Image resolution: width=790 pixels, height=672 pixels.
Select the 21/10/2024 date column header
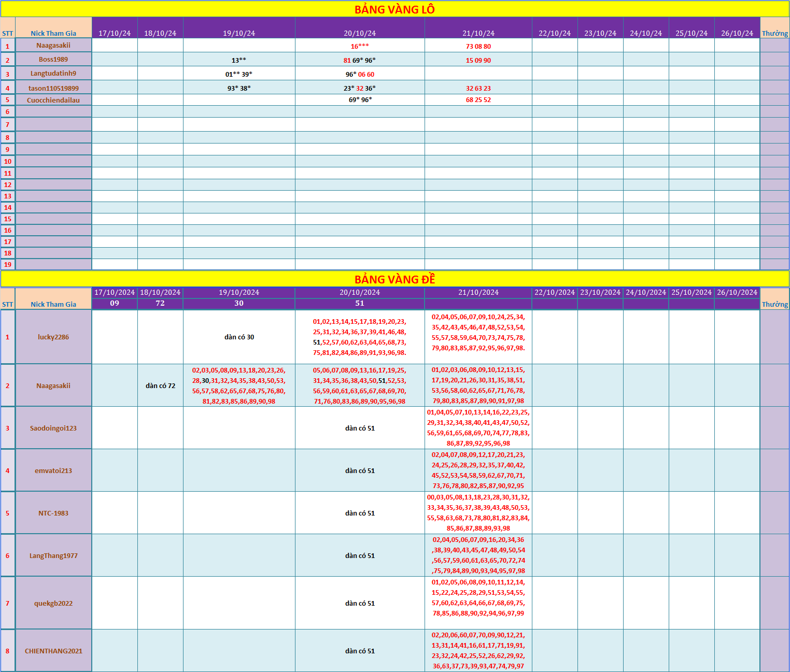click(478, 292)
